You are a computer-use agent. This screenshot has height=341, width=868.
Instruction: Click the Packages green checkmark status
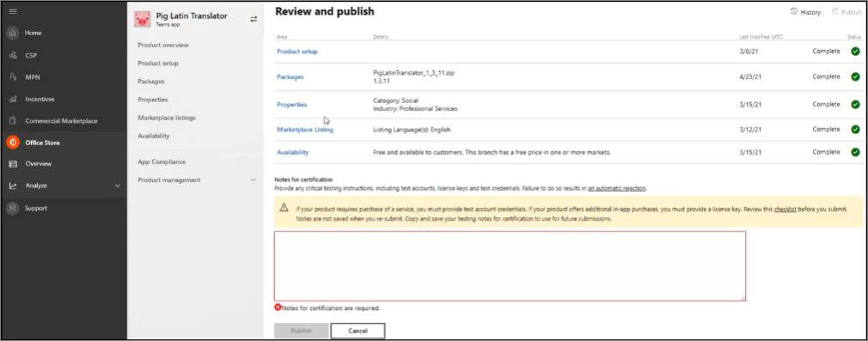[855, 77]
